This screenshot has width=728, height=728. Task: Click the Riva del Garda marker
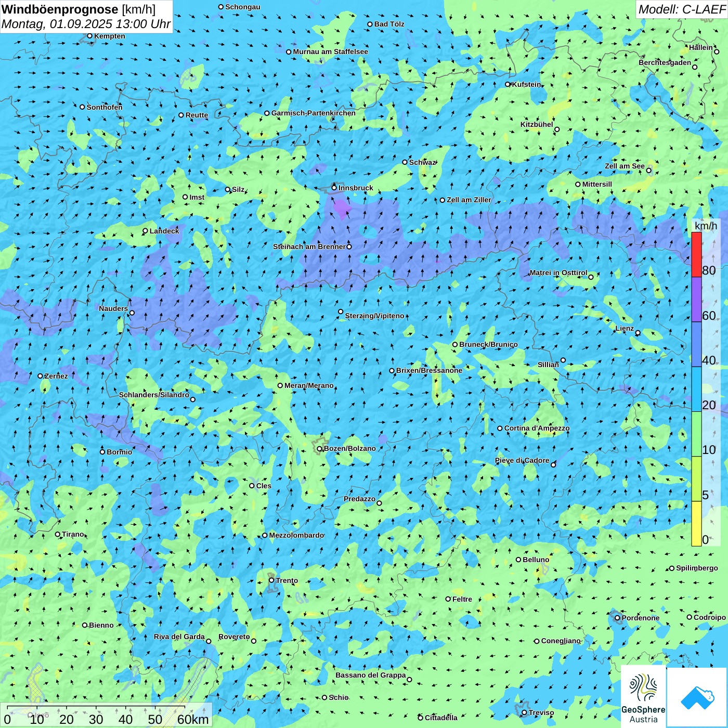pos(209,641)
